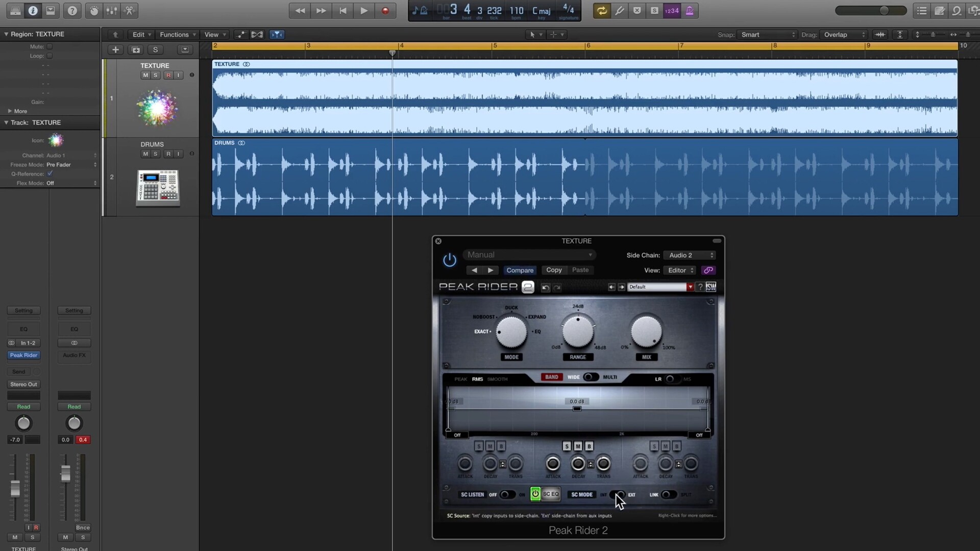Open the Note Pads icon
980x551 pixels.
pyautogui.click(x=939, y=11)
